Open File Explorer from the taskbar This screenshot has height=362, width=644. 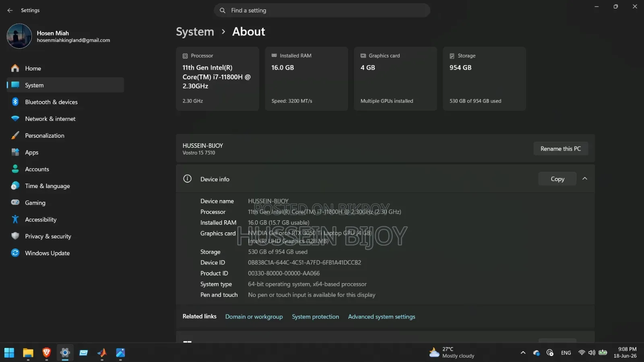[x=28, y=353]
